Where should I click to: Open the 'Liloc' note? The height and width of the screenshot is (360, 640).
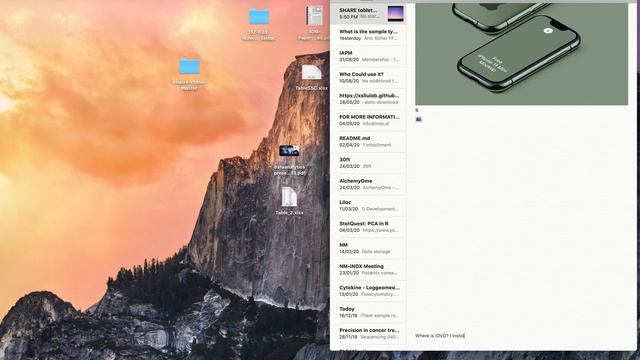click(368, 205)
